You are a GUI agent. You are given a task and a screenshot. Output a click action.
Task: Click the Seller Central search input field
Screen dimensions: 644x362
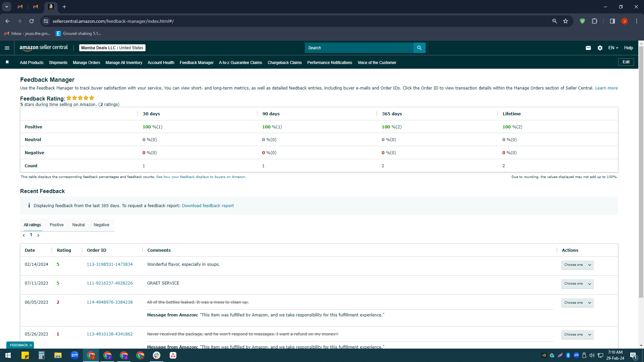pyautogui.click(x=359, y=48)
